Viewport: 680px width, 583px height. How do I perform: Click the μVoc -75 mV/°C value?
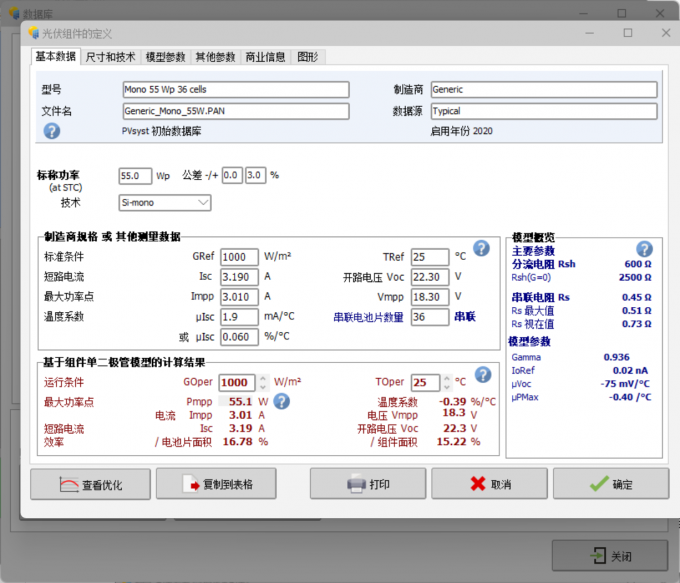point(625,384)
